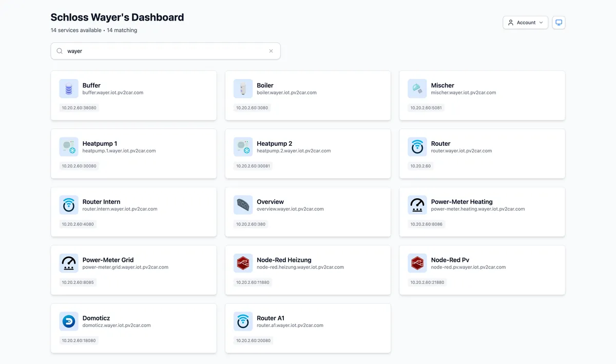Click the Router Intern title
The width and height of the screenshot is (616, 364).
click(x=102, y=201)
